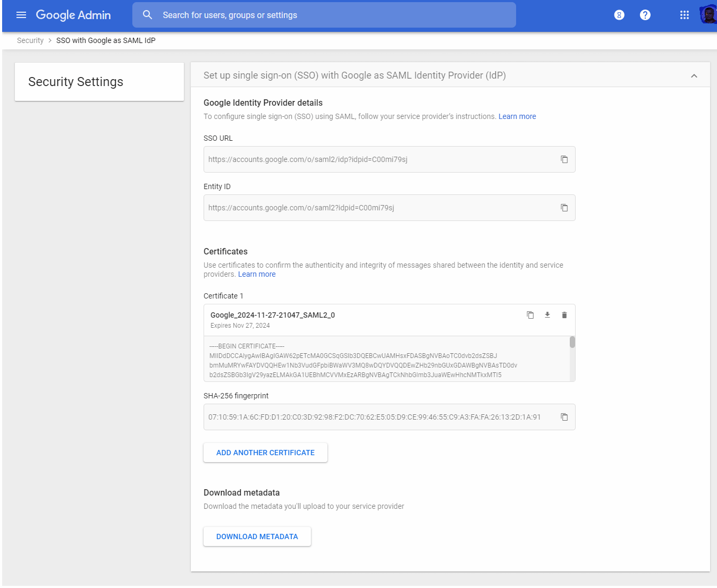Click the Expires Nov 27, 2024 text

(240, 326)
